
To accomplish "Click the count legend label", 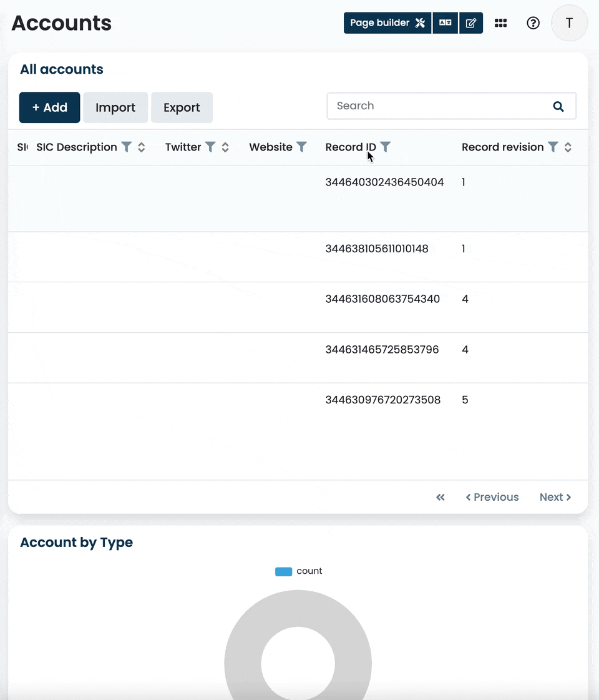I will point(309,571).
